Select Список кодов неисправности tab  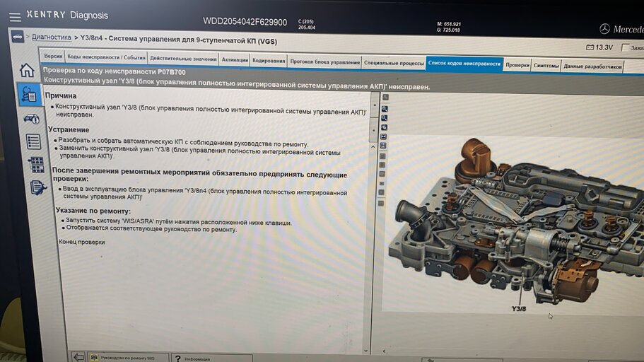(x=464, y=64)
